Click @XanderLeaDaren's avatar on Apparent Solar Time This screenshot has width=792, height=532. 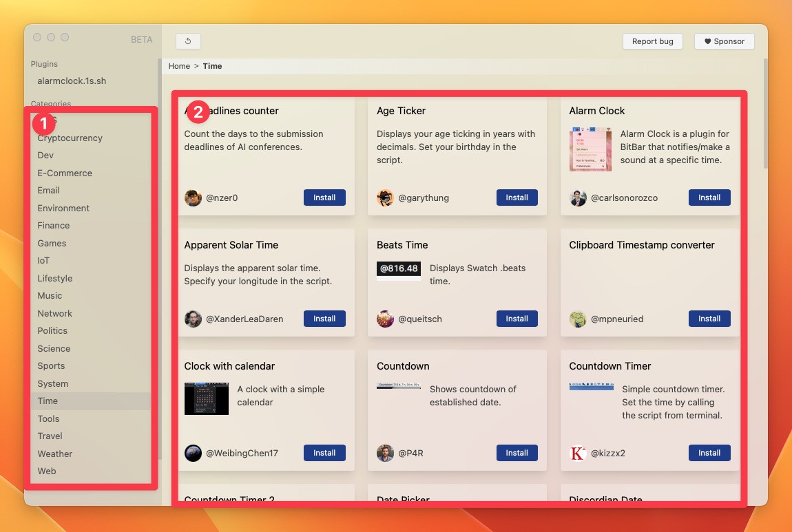point(192,319)
